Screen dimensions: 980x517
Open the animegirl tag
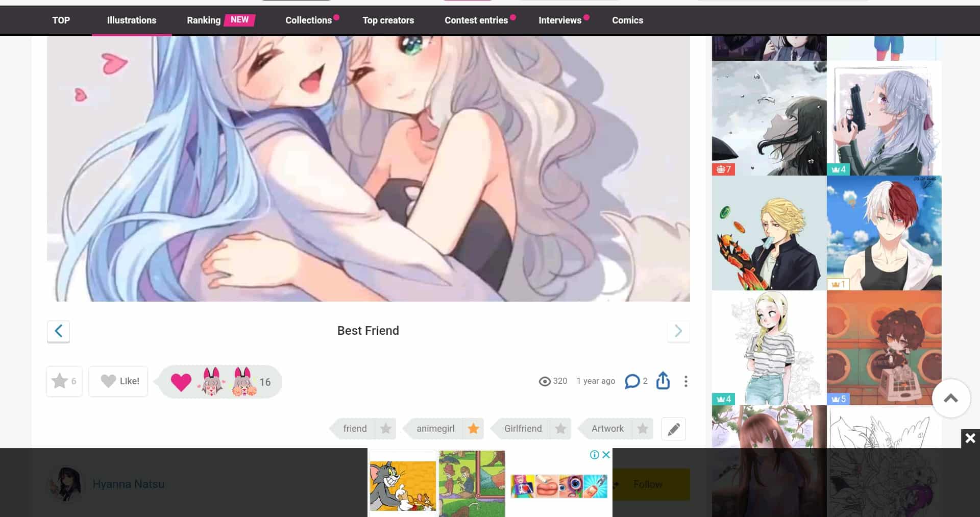pos(435,429)
